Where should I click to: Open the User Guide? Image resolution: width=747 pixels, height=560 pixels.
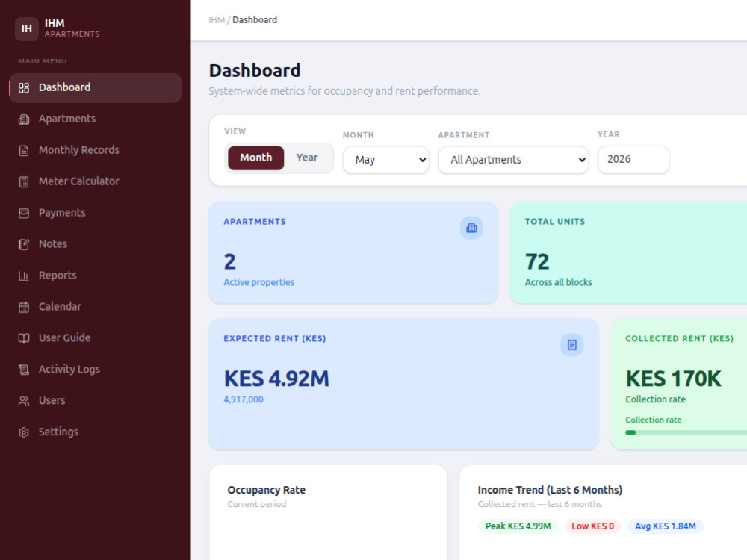[x=96, y=338]
